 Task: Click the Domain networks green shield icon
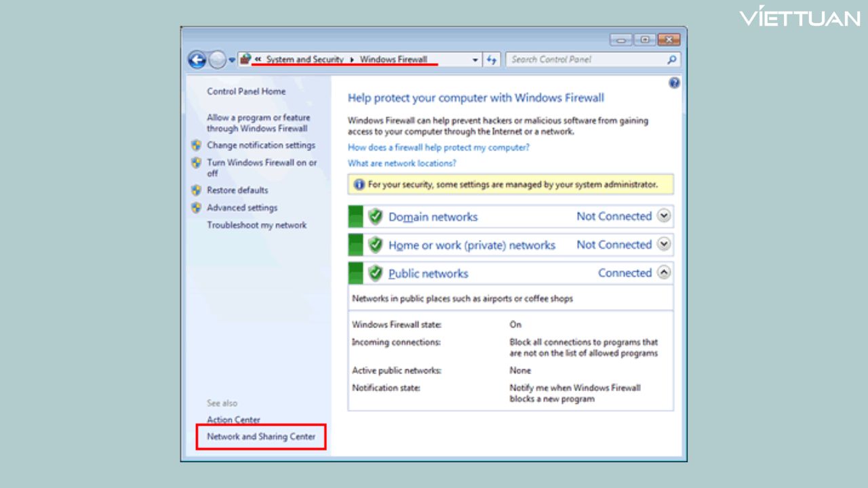click(375, 217)
